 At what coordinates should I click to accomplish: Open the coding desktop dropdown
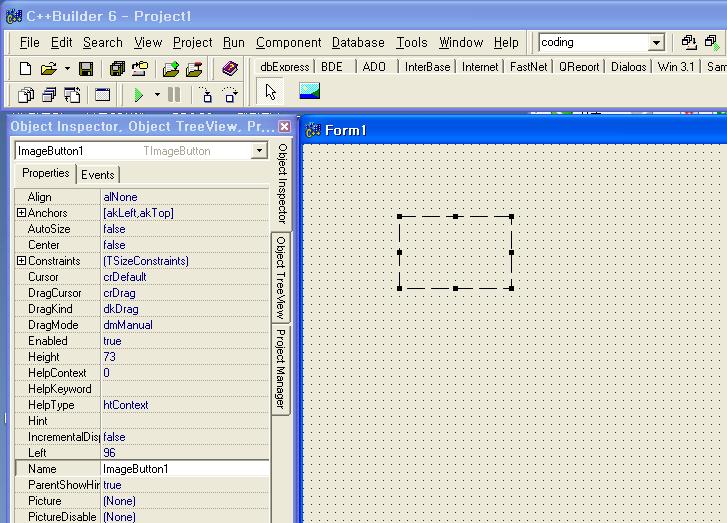[x=656, y=43]
